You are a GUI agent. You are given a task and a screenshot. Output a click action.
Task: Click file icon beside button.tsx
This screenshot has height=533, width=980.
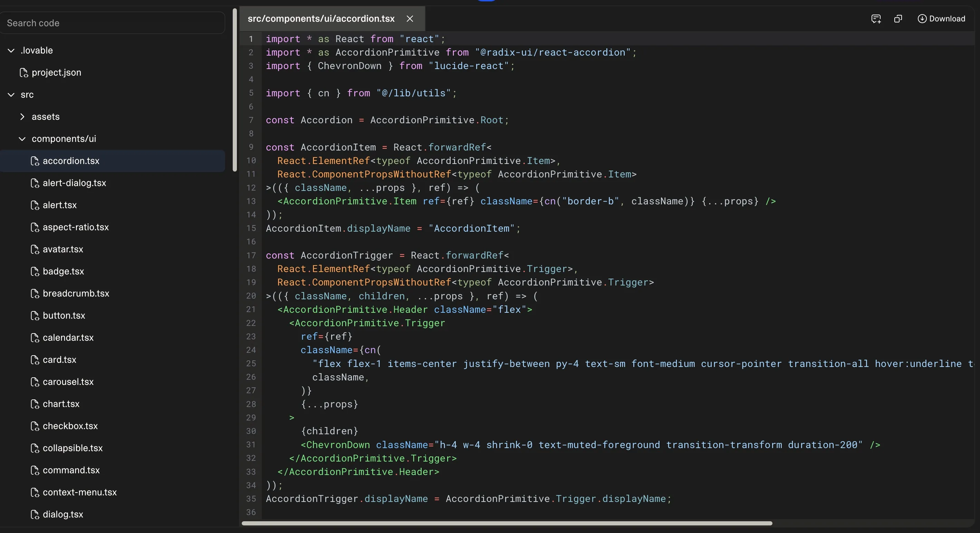[35, 316]
